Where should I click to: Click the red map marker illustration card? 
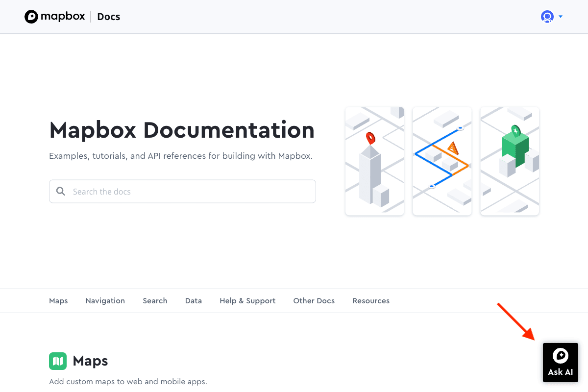374,161
